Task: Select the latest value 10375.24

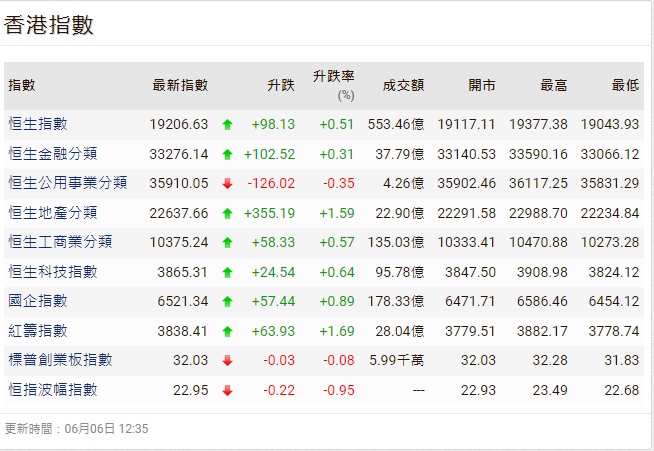Action: (179, 242)
